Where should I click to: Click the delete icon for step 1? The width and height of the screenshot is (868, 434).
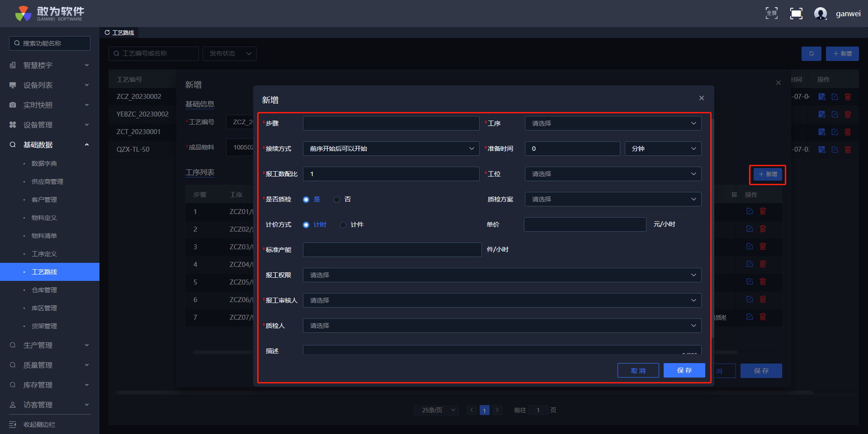(763, 211)
